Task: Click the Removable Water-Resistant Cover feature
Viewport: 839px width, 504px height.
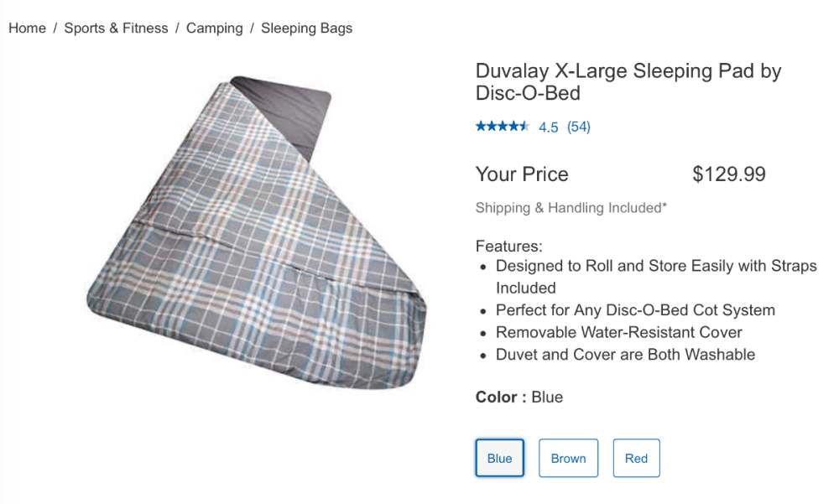Action: click(618, 332)
